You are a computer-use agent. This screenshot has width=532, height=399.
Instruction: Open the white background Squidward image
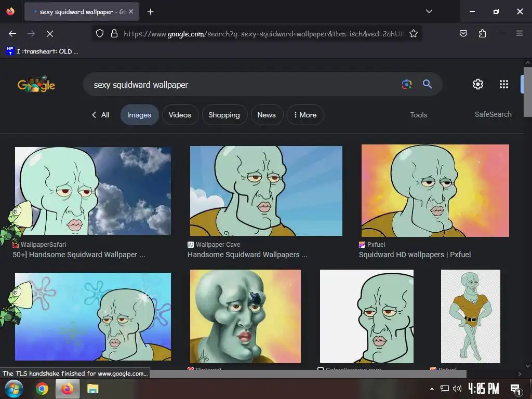(366, 316)
